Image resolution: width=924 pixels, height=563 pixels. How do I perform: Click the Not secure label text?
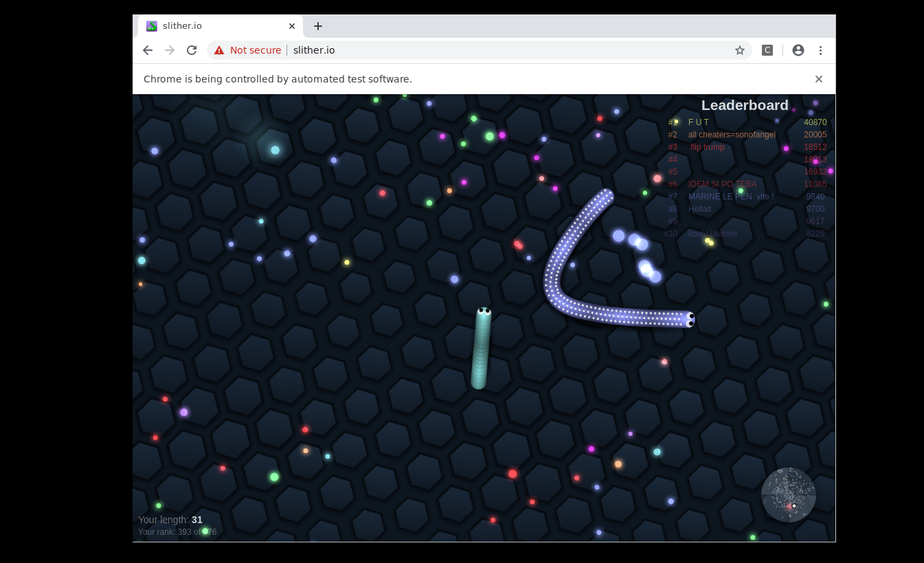coord(256,50)
